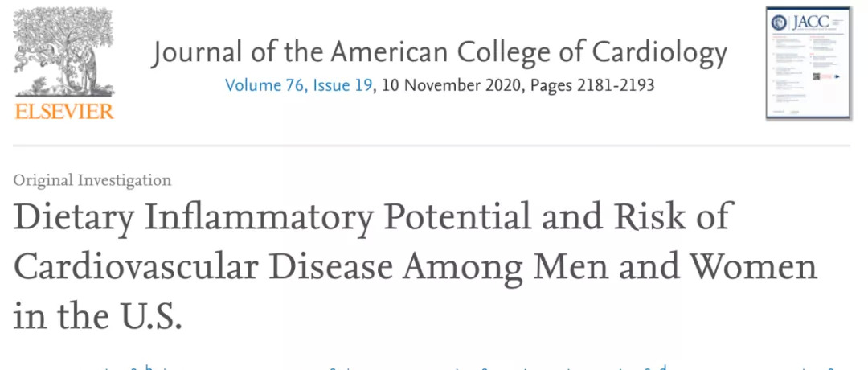Viewport: 868px width, 370px height.
Task: Click the horizontal divider below the header
Action: pos(432,146)
